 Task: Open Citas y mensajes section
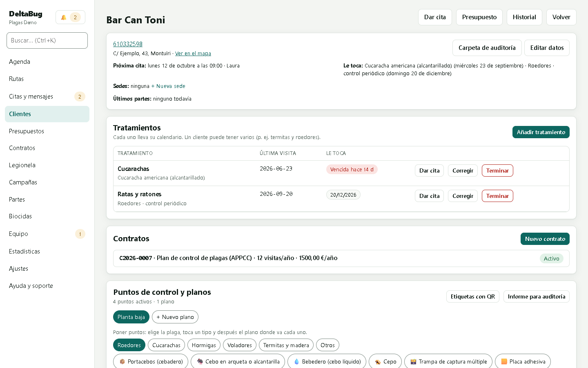[47, 96]
